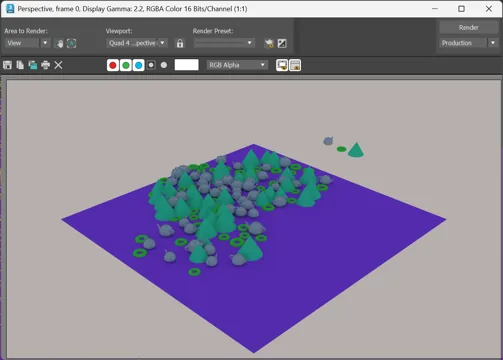
Task: Toggle the Lock to Viewport padlock
Action: tap(180, 43)
